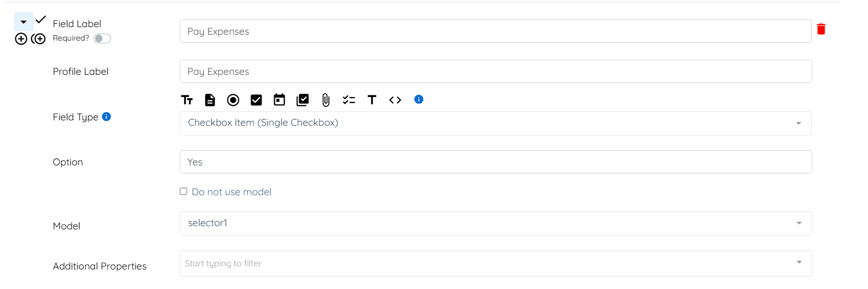Delete this field with red trash icon
The image size is (868, 289).
pos(821,29)
